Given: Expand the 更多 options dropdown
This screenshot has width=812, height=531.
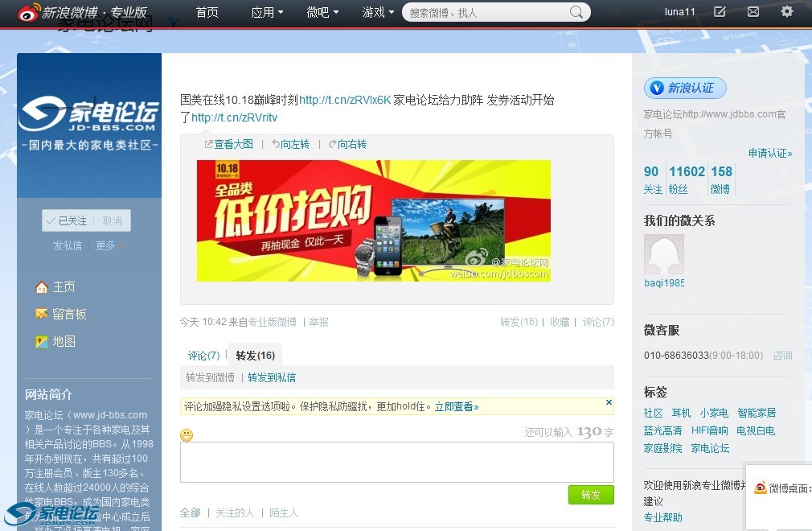Looking at the screenshot, I should (x=110, y=245).
